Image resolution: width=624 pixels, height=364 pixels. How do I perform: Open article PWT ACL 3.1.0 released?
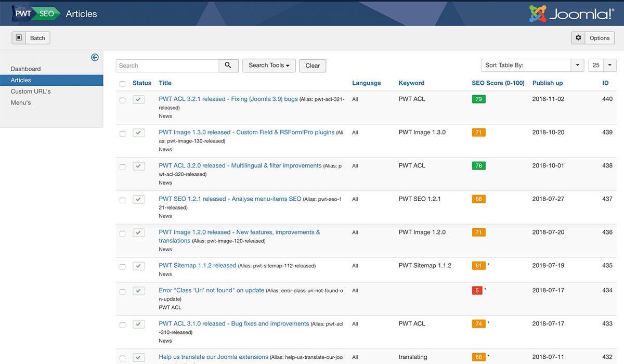tap(234, 323)
